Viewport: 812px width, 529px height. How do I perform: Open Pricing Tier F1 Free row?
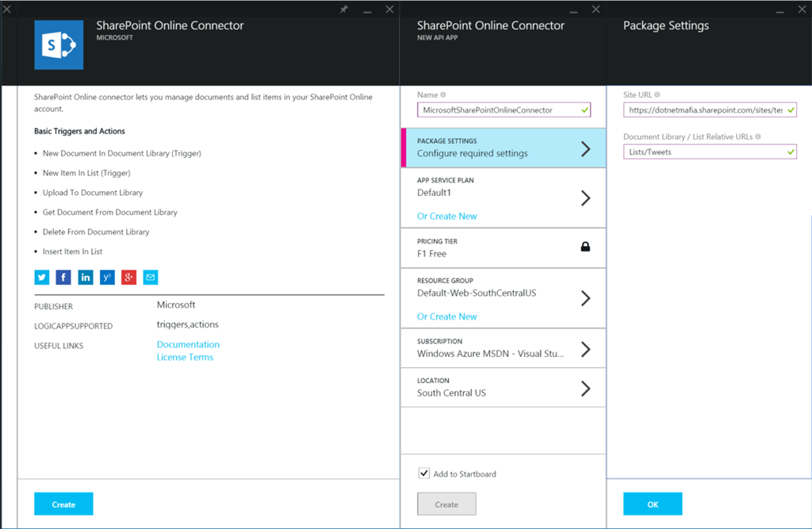504,248
